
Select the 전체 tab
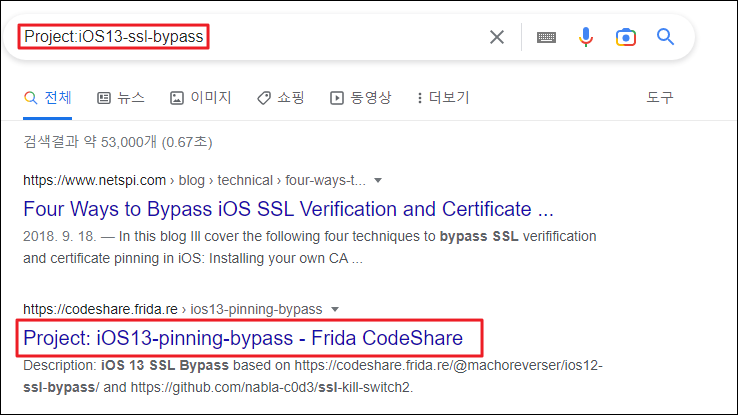click(x=48, y=98)
